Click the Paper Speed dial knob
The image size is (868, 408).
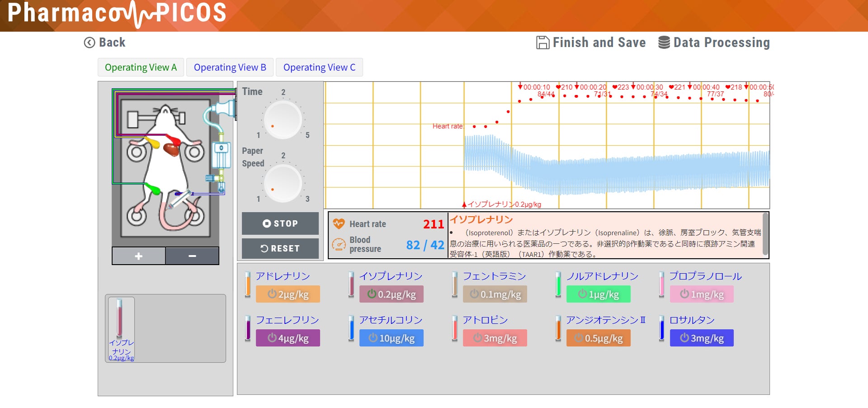click(x=283, y=183)
